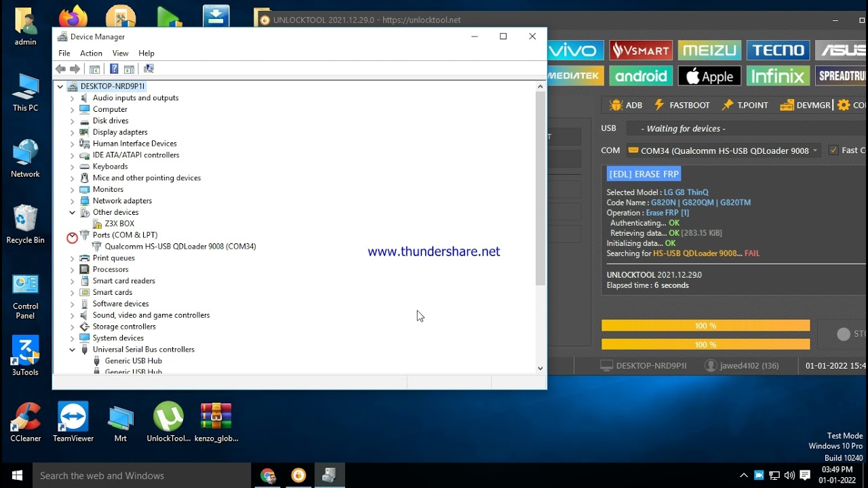Click the Back arrow in Device Manager toolbar

tap(60, 68)
